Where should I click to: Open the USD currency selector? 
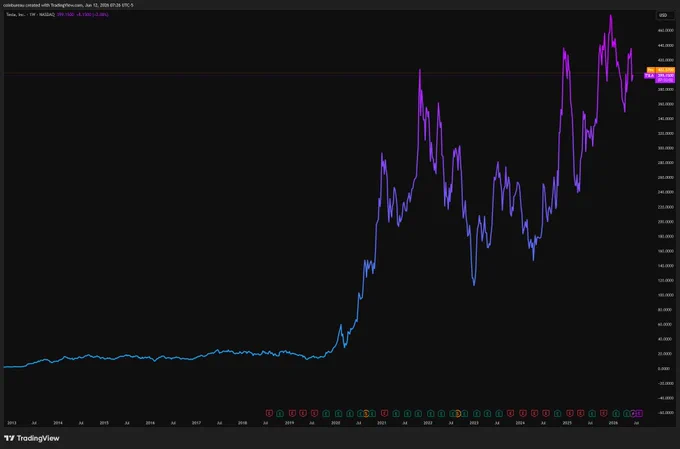pos(663,15)
